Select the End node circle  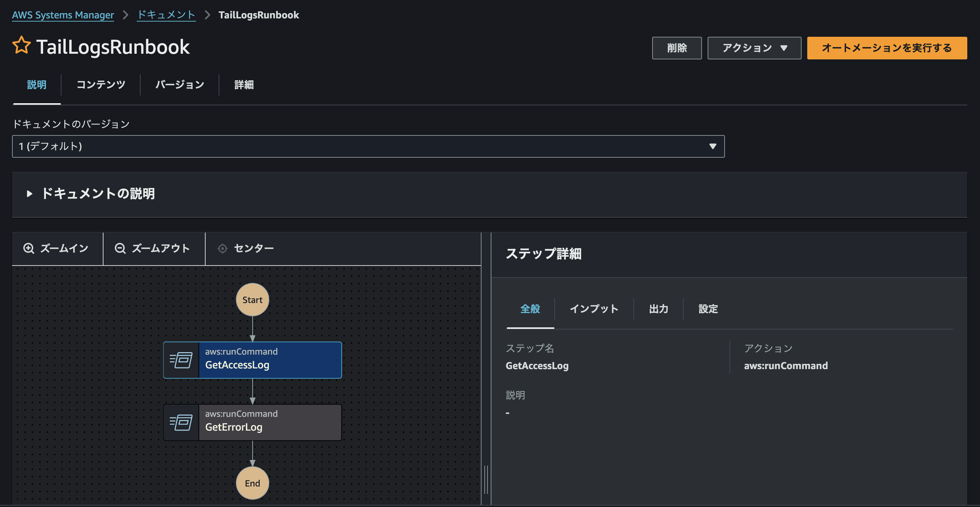tap(252, 483)
